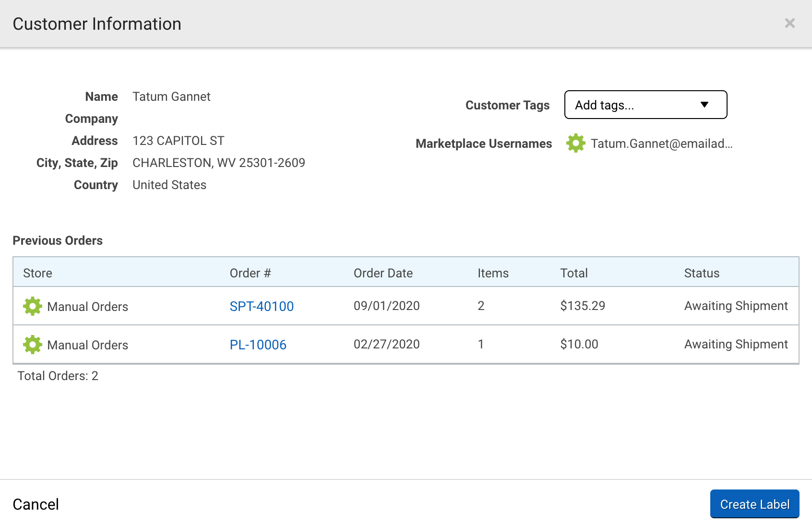
Task: Click Awaiting Shipment status for PL-10006
Action: click(x=736, y=344)
